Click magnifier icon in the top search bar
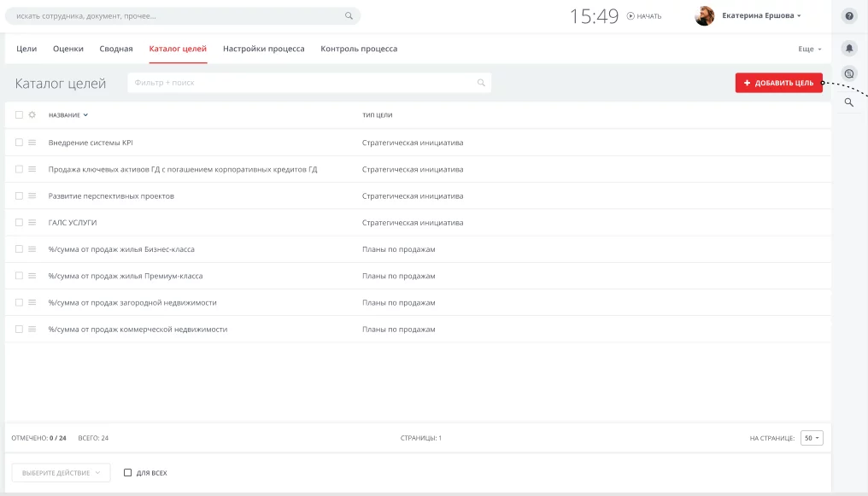This screenshot has height=496, width=868. click(349, 16)
